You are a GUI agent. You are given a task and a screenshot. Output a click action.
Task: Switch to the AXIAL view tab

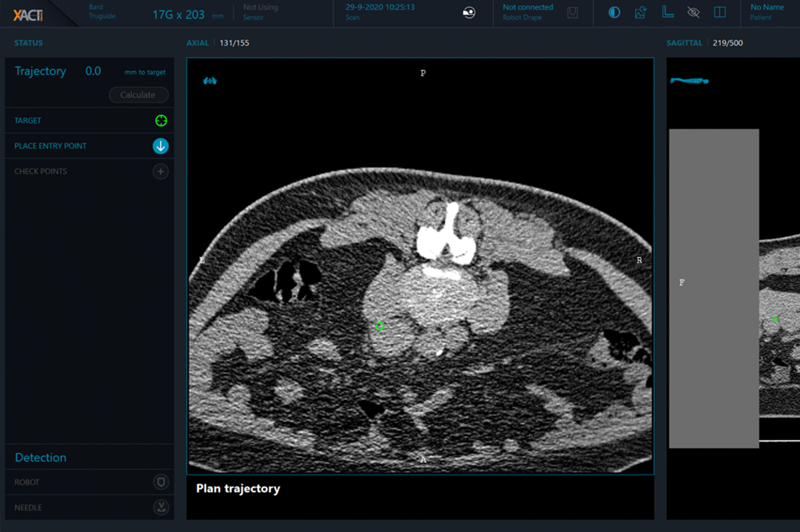pyautogui.click(x=197, y=43)
